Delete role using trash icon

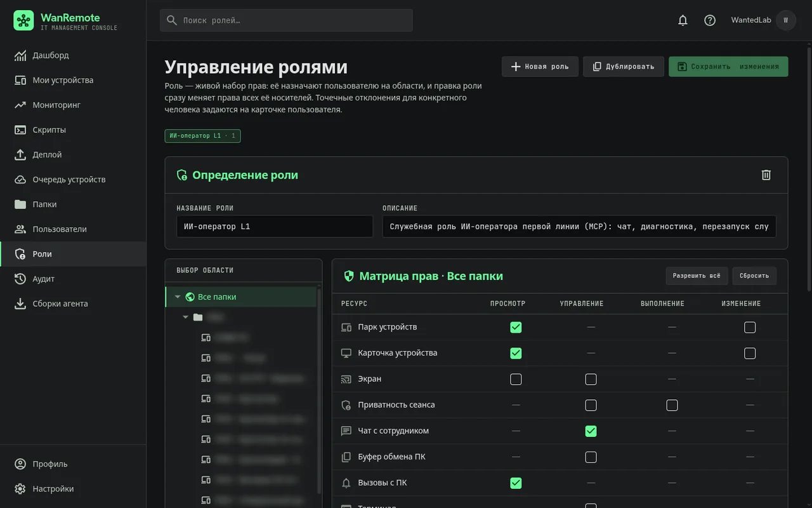[766, 175]
